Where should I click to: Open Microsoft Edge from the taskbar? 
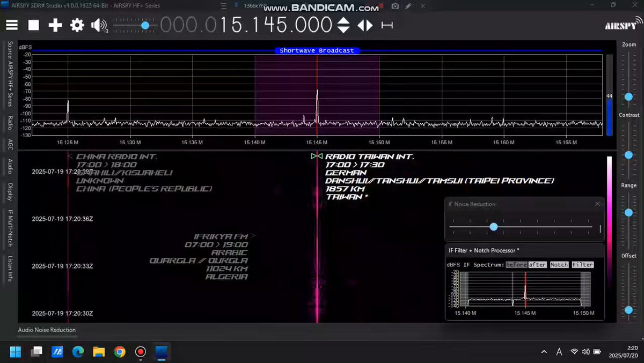[78, 352]
